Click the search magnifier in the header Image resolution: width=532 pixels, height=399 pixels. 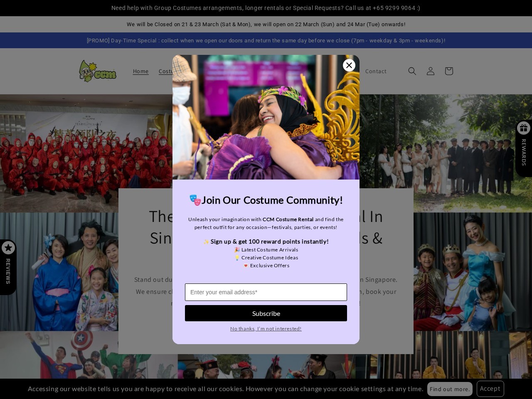tap(412, 71)
